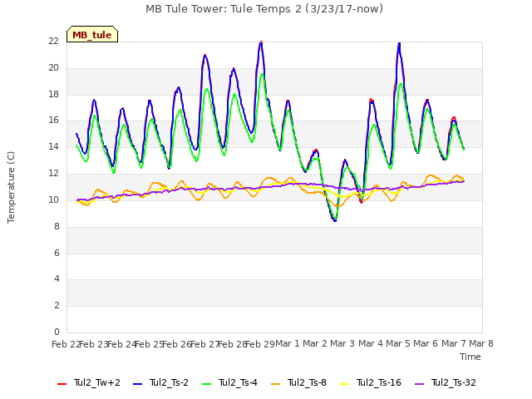Click the Temperature (C) axis label

[11, 187]
